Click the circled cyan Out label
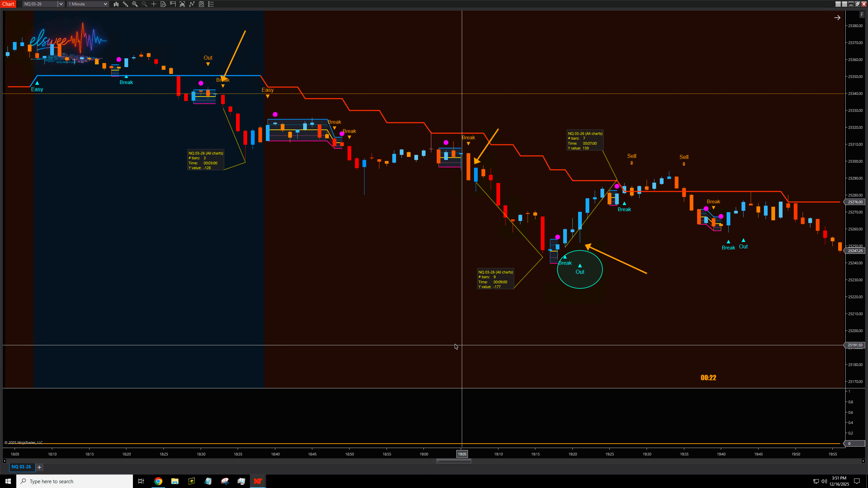 tap(580, 272)
